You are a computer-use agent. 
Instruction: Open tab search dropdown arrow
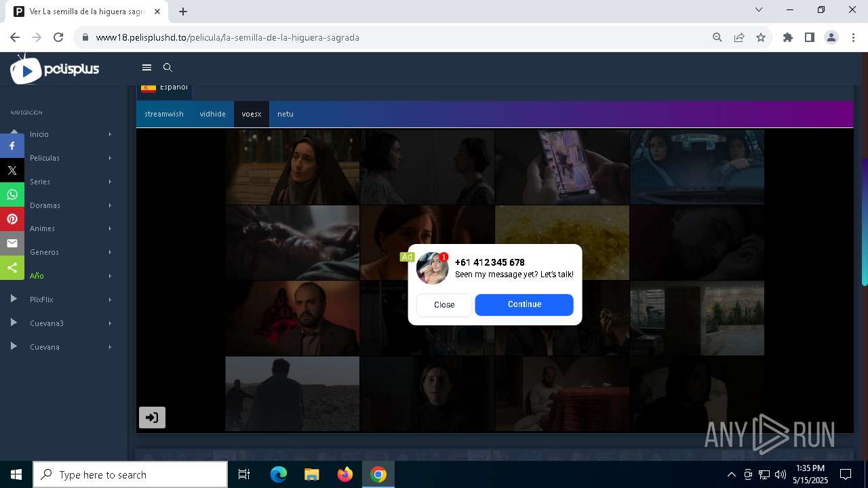click(759, 9)
